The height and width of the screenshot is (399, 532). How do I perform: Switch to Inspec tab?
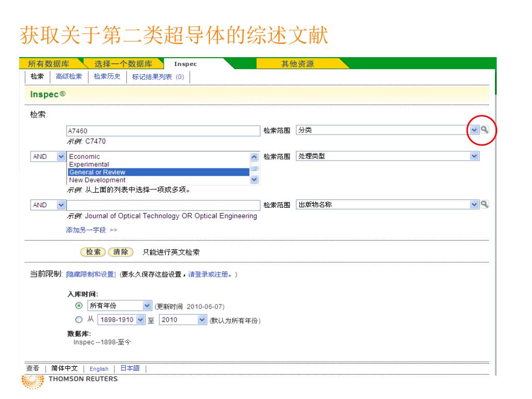(x=185, y=64)
